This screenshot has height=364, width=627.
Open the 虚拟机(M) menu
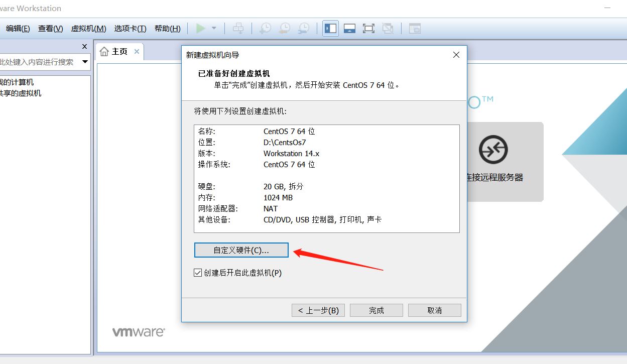pyautogui.click(x=89, y=29)
